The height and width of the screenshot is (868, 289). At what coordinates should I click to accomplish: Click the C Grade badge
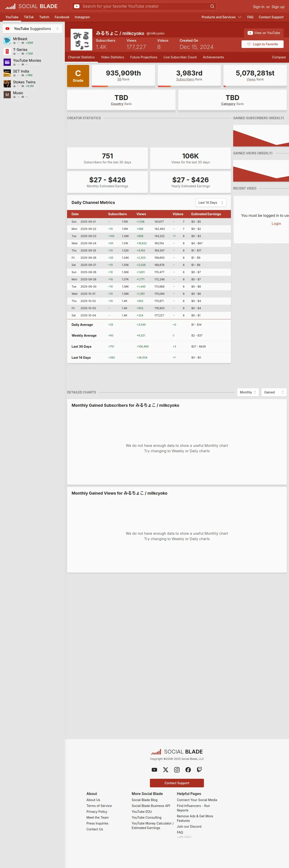(78, 76)
